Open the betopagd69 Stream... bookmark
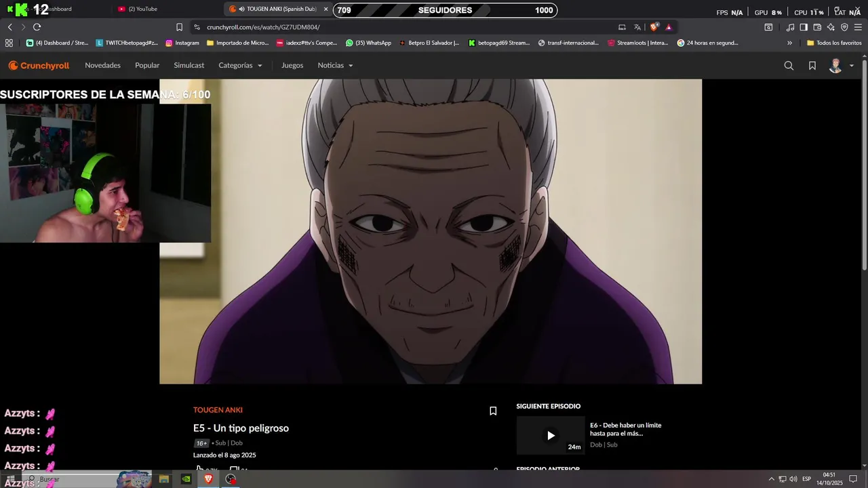 [x=499, y=43]
